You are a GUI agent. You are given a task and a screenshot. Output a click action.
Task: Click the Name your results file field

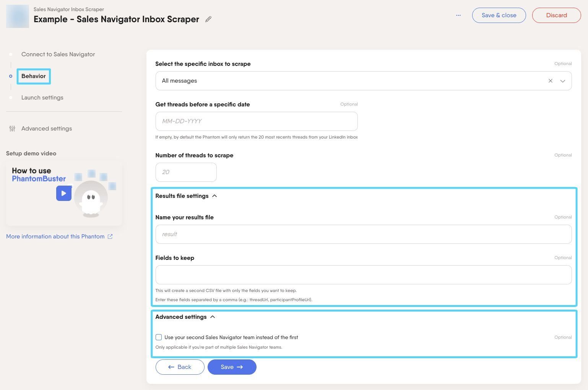[364, 234]
